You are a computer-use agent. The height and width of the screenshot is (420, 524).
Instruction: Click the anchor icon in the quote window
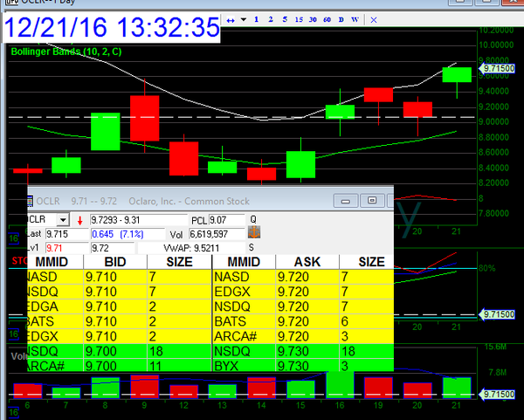click(255, 234)
